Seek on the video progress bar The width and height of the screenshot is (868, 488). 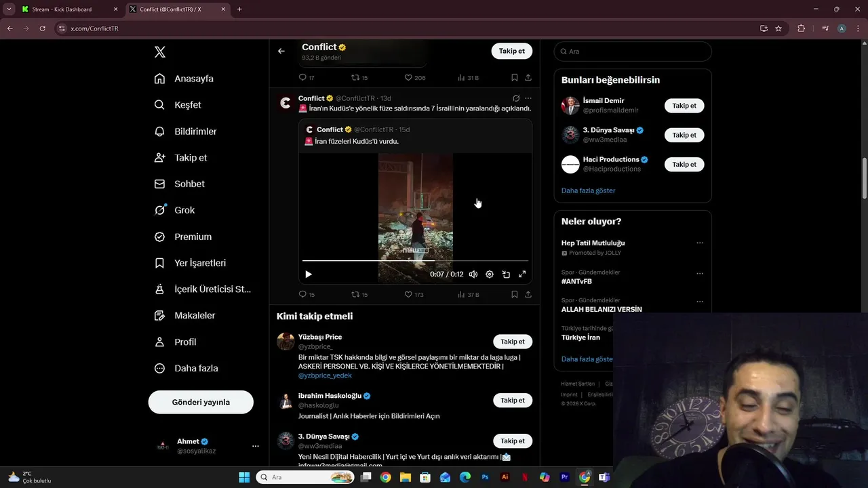pos(415,260)
